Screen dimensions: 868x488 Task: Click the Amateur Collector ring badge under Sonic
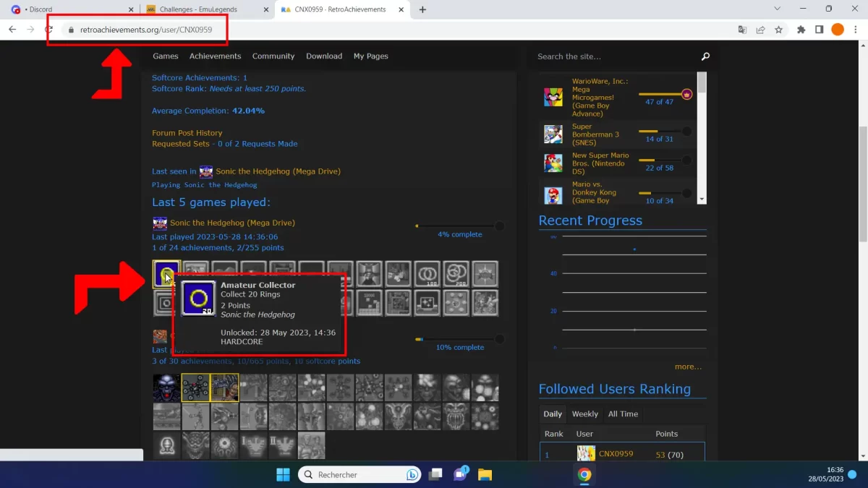[166, 274]
